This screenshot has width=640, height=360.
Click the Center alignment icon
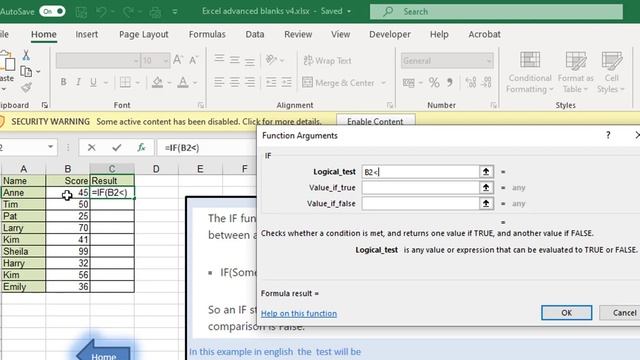tap(234, 82)
